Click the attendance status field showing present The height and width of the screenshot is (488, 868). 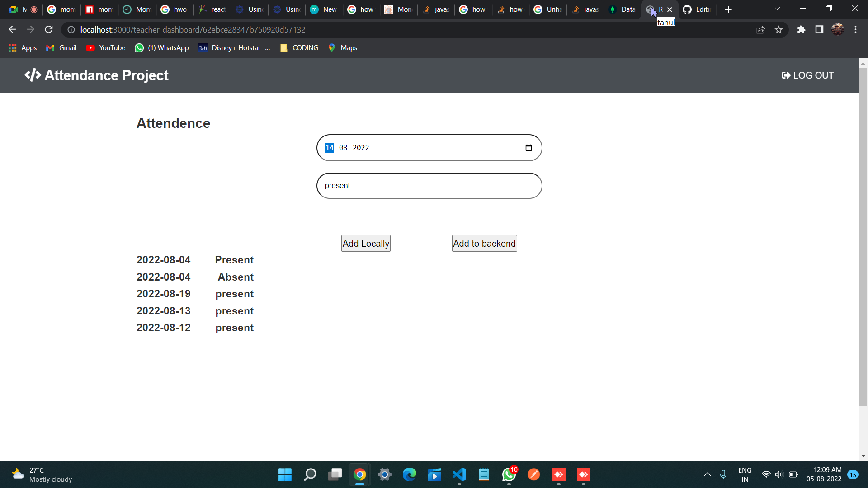pyautogui.click(x=429, y=185)
